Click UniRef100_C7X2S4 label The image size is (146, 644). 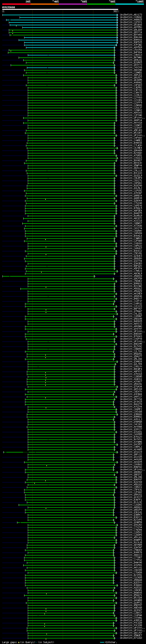point(131,527)
